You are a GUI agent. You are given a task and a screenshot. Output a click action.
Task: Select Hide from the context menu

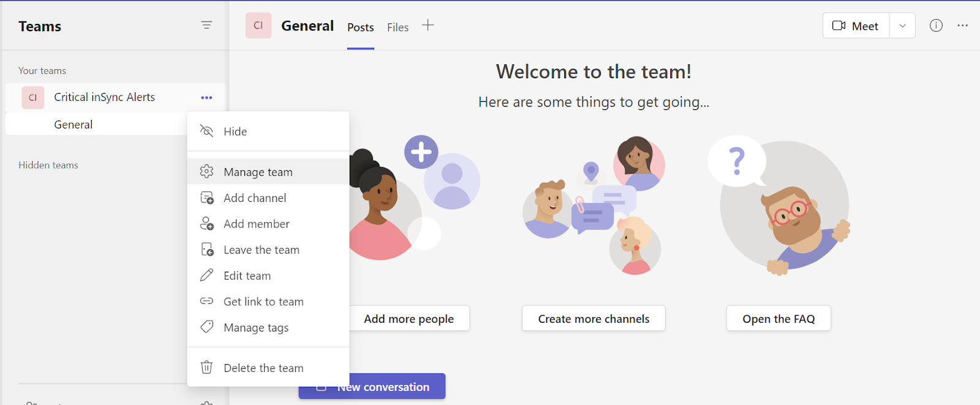click(x=268, y=132)
